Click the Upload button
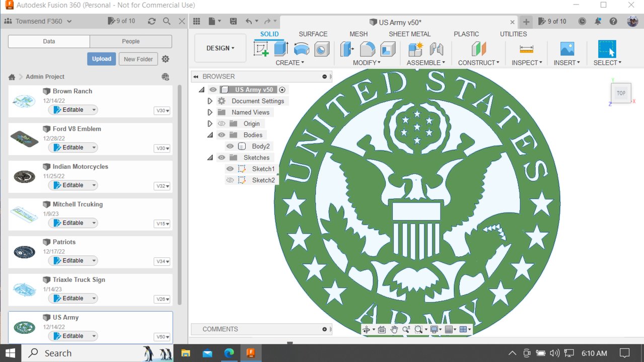The height and width of the screenshot is (362, 644). (x=102, y=59)
